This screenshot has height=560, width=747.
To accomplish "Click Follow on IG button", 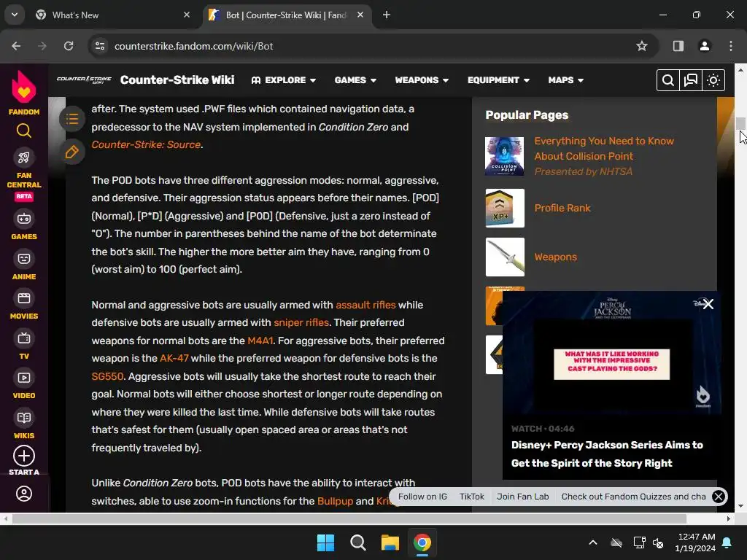I will click(422, 497).
